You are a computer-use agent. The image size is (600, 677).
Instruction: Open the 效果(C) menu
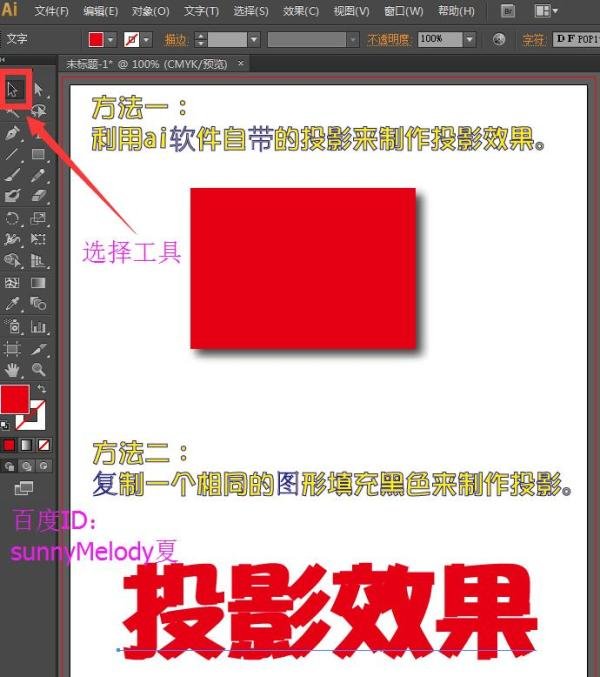[x=301, y=11]
